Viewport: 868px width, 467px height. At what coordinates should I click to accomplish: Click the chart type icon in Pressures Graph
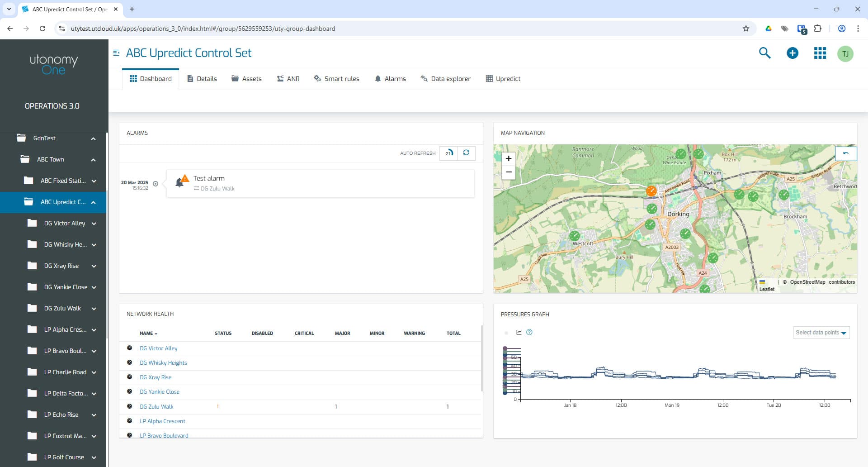click(519, 332)
